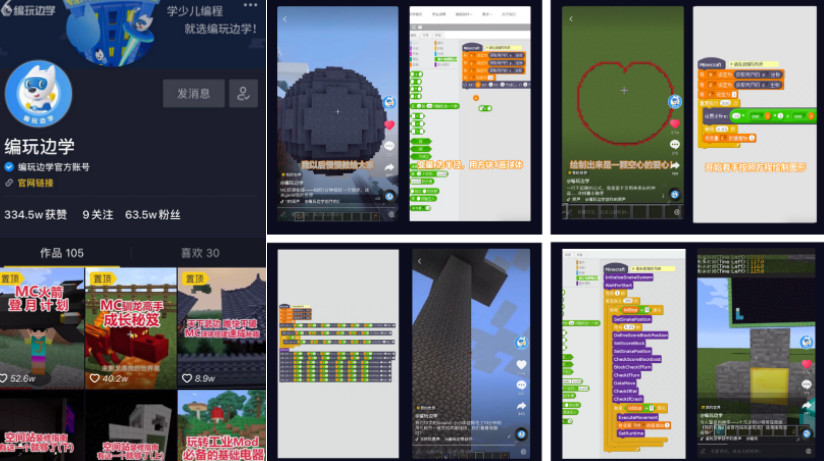Tap the blue verified badge beside 编玩边学官方账号
The height and width of the screenshot is (461, 824).
click(9, 167)
